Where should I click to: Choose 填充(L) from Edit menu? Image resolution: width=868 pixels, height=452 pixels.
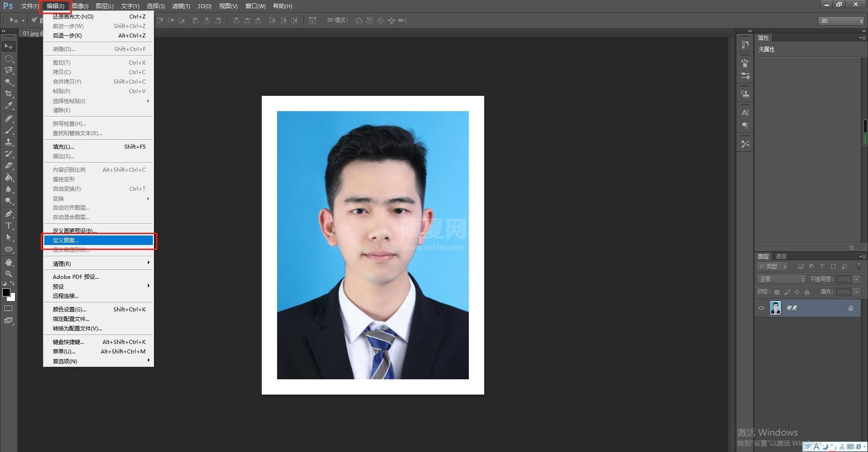99,147
